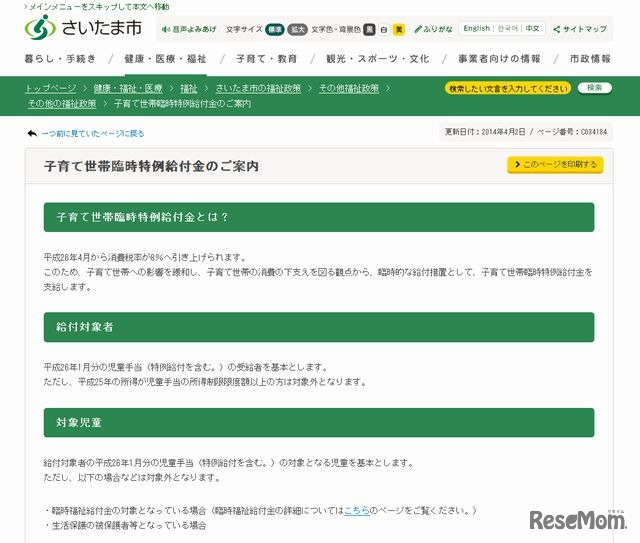Click the 検索 button

click(594, 88)
